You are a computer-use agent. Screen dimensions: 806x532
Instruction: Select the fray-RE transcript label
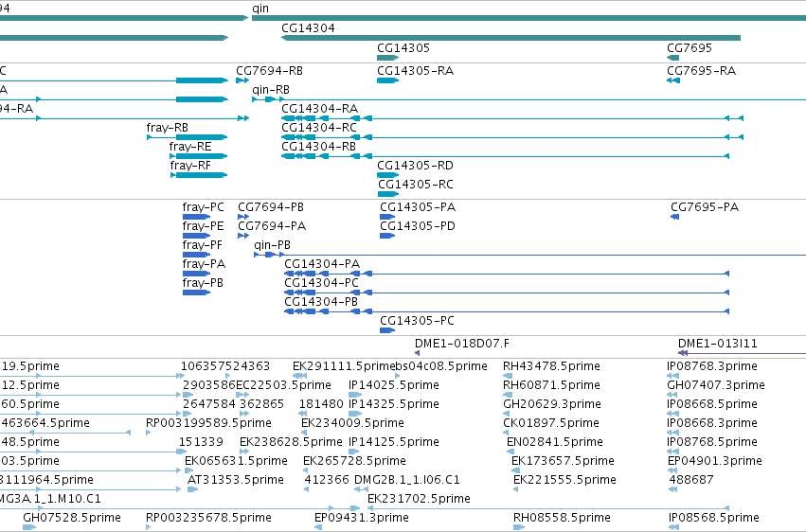(190, 147)
